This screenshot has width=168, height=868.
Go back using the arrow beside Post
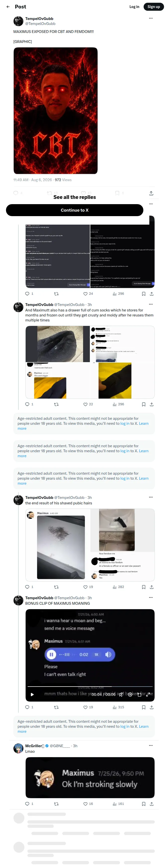coord(8,7)
